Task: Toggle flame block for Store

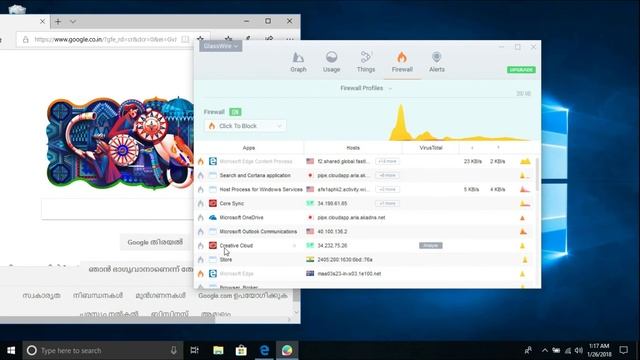Action: 200,260
